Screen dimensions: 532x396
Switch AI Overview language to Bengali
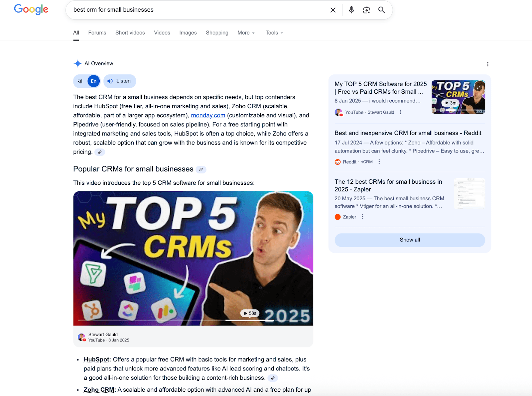(80, 81)
